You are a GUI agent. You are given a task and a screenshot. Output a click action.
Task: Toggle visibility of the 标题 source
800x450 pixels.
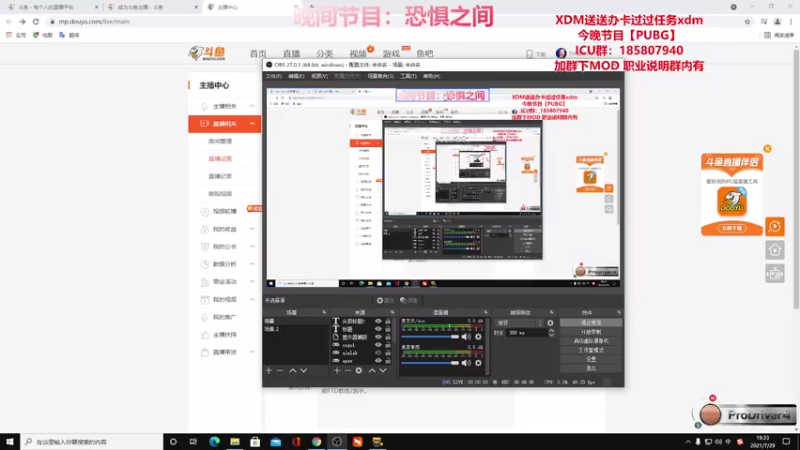(x=378, y=329)
